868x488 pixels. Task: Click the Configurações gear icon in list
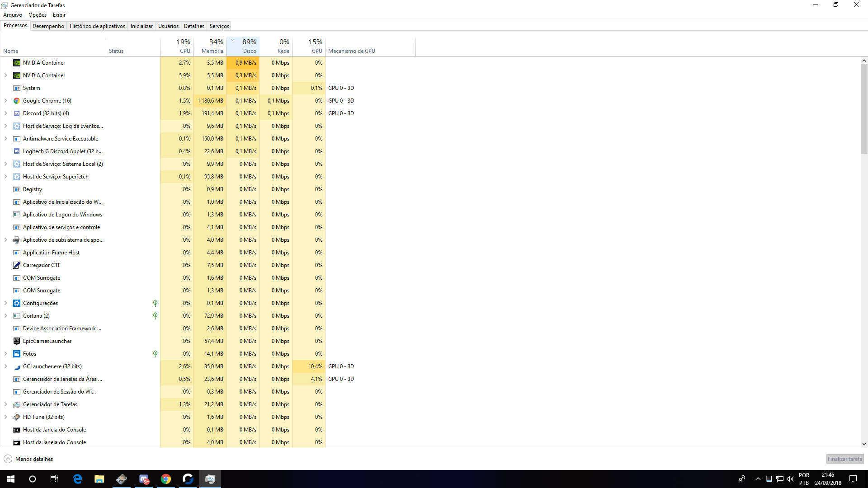click(17, 303)
